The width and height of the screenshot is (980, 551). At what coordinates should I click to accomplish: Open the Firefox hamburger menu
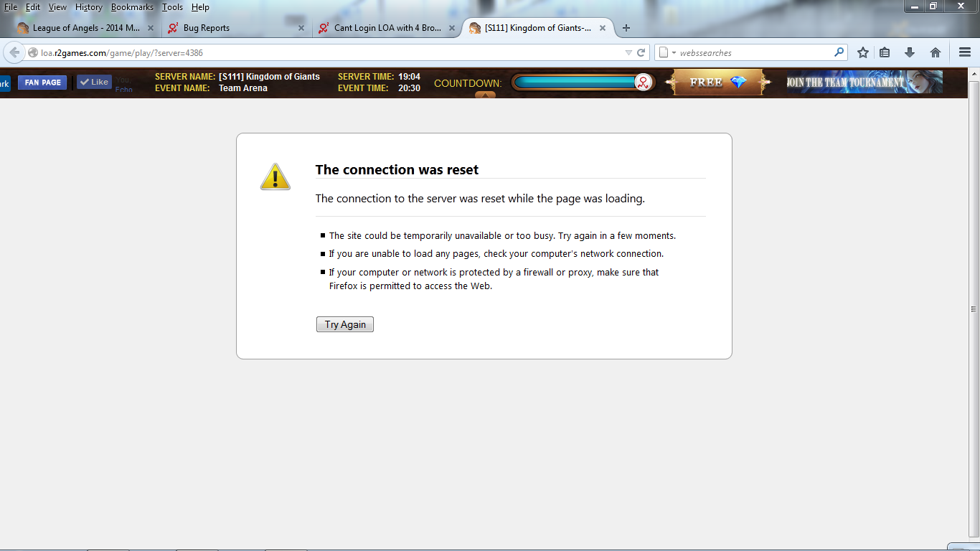coord(965,52)
